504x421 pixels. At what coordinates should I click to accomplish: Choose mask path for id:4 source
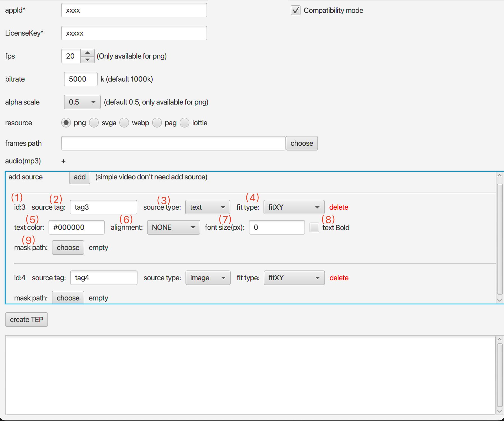pyautogui.click(x=68, y=298)
